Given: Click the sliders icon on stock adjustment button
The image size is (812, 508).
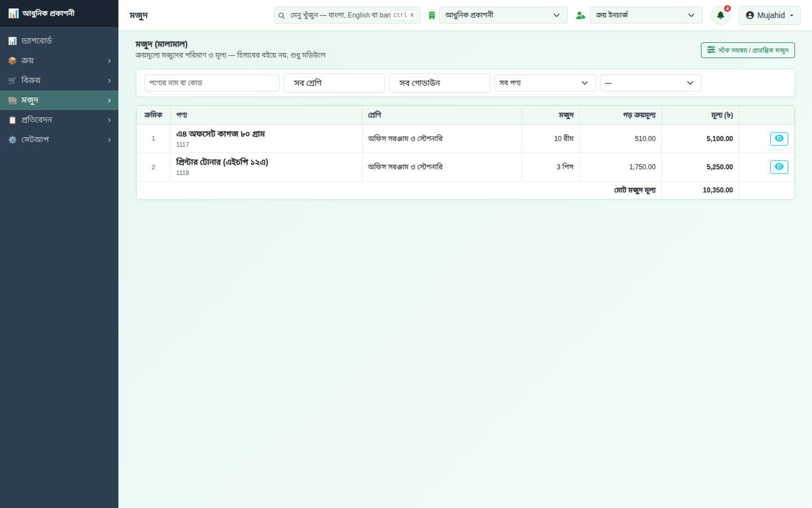Looking at the screenshot, I should pyautogui.click(x=711, y=50).
